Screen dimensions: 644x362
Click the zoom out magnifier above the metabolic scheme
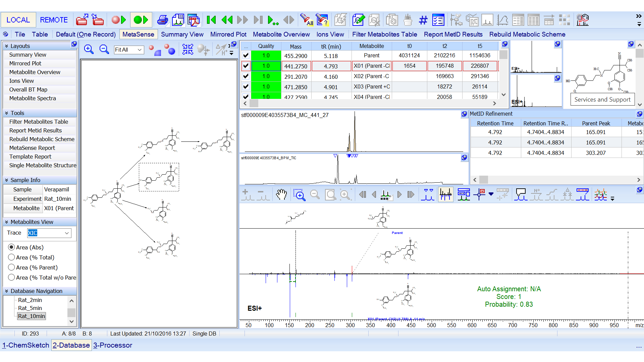point(104,49)
